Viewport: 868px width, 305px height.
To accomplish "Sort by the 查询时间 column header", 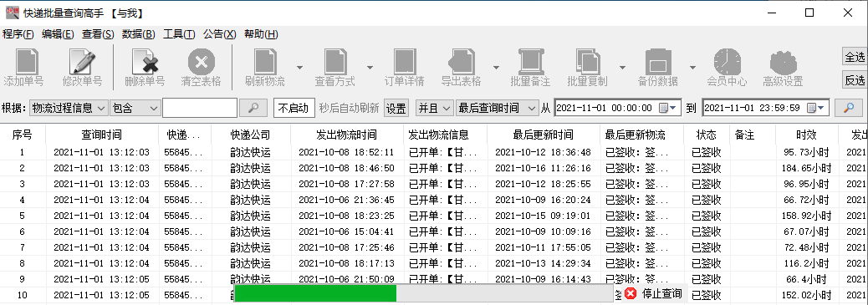I will click(102, 135).
